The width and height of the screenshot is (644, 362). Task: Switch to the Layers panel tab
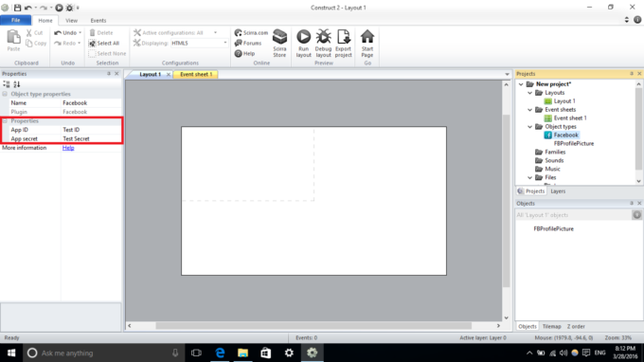[558, 191]
